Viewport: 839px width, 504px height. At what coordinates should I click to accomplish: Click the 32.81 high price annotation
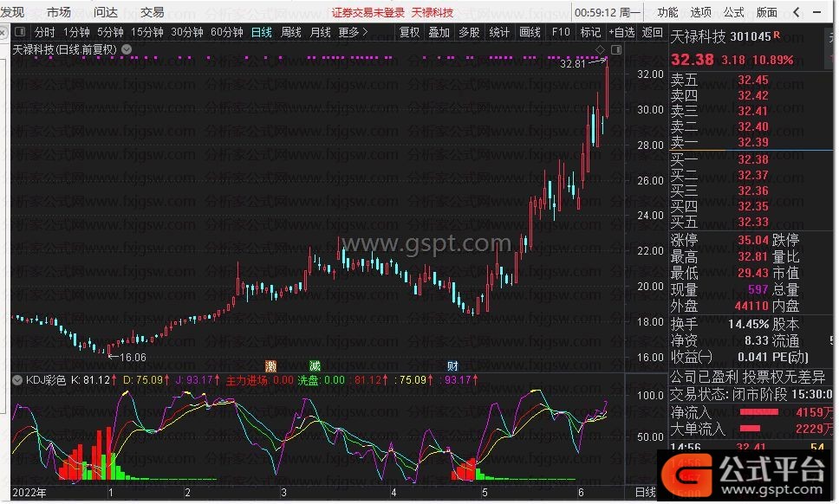(573, 63)
